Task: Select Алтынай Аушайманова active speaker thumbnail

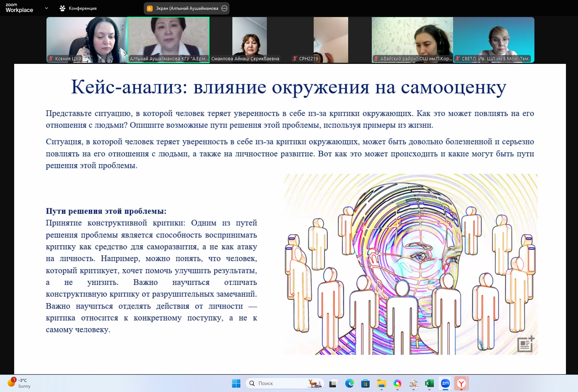Action: pos(168,39)
